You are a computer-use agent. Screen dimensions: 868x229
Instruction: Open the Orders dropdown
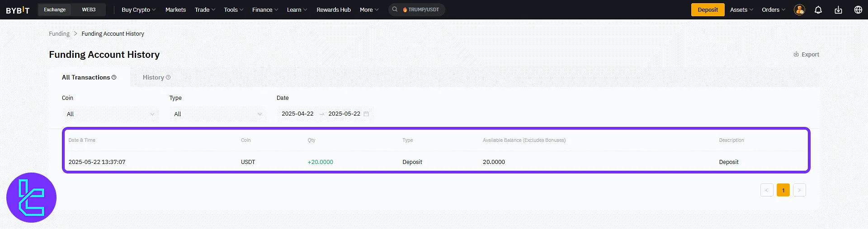(774, 9)
